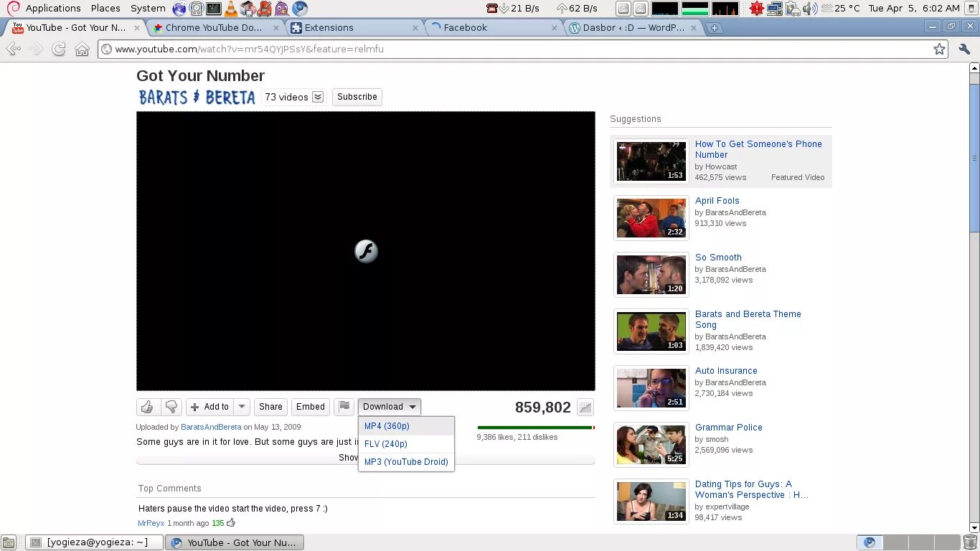This screenshot has height=551, width=980.
Task: Open the So Smooth suggested video link
Action: (x=718, y=258)
